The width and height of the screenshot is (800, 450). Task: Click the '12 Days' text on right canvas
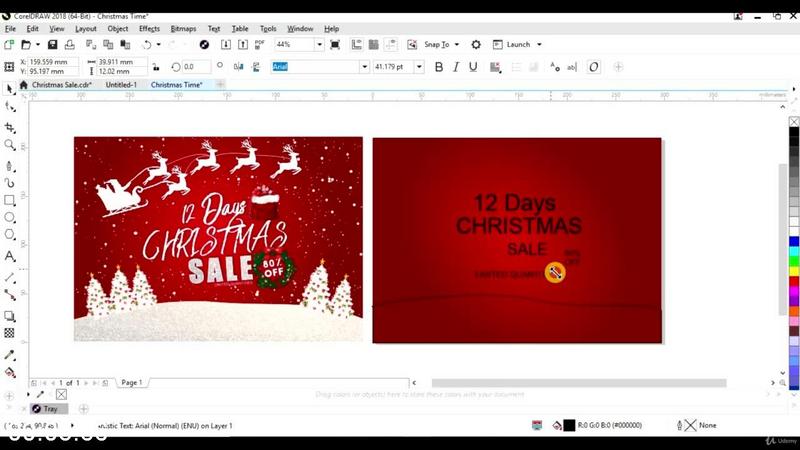515,203
